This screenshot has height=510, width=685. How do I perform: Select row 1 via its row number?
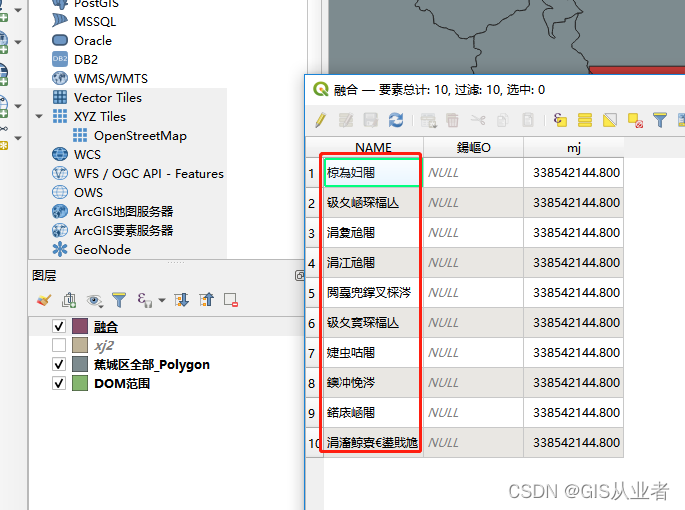pyautogui.click(x=311, y=173)
